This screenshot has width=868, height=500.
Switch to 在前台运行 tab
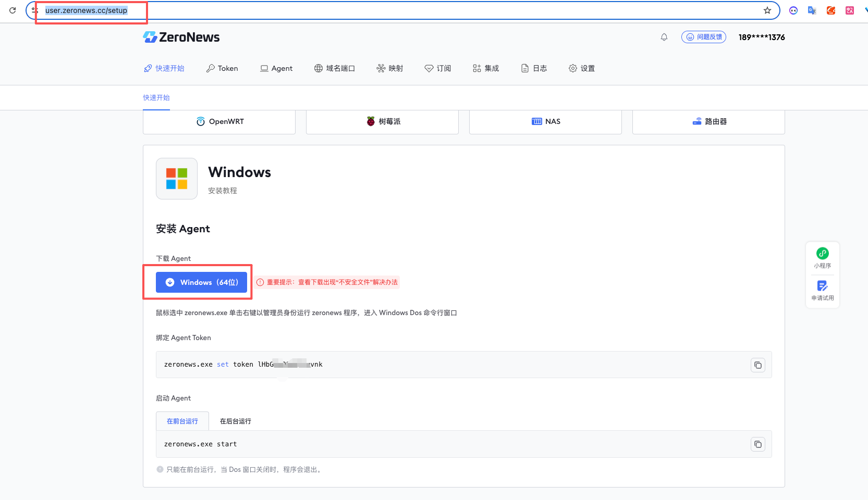pyautogui.click(x=182, y=421)
